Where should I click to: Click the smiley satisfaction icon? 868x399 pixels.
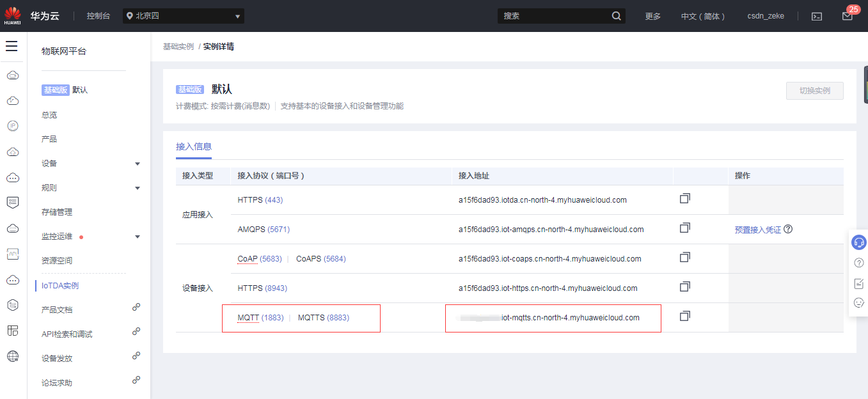tap(859, 302)
